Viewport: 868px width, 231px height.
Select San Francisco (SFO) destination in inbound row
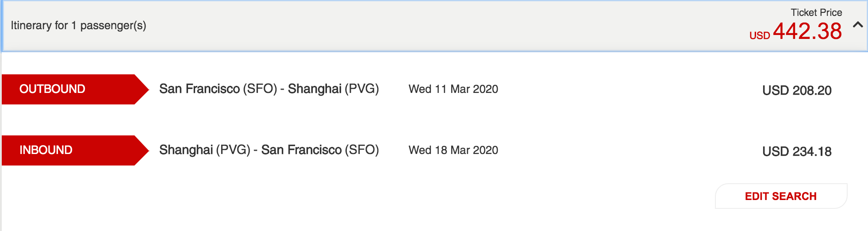(320, 150)
